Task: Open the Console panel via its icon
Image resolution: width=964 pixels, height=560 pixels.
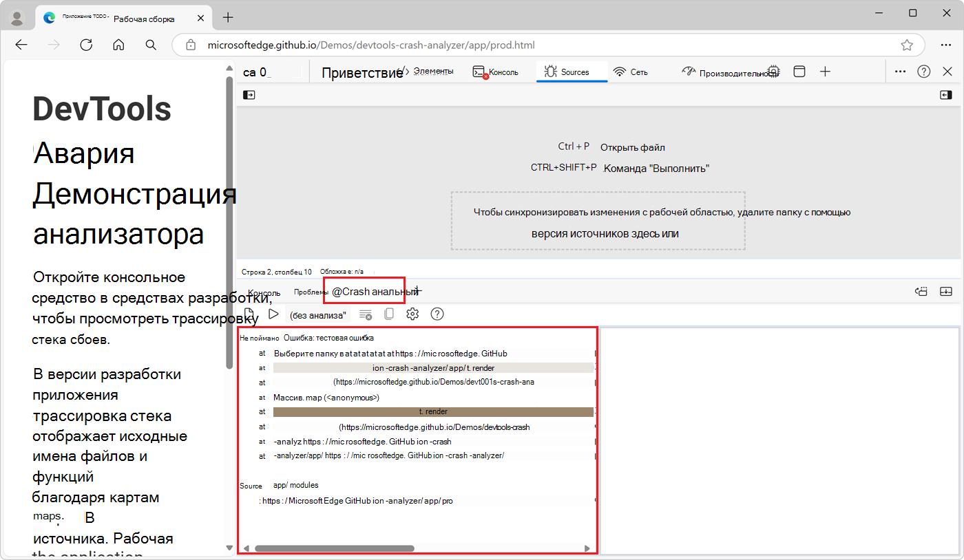Action: coord(478,70)
